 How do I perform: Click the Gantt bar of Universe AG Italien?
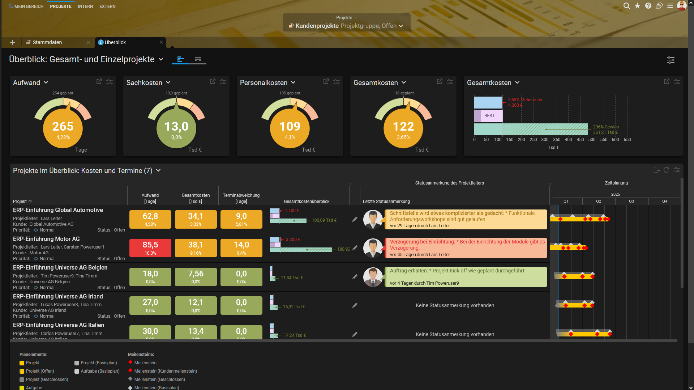[583, 333]
